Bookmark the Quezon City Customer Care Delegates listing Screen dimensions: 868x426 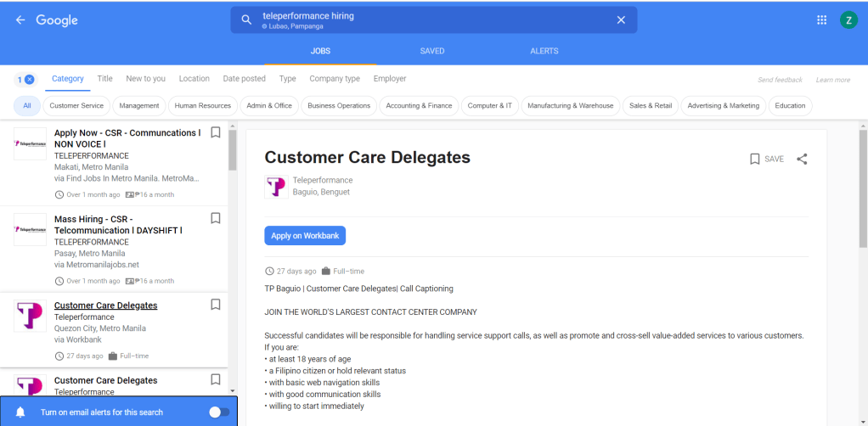(x=216, y=305)
